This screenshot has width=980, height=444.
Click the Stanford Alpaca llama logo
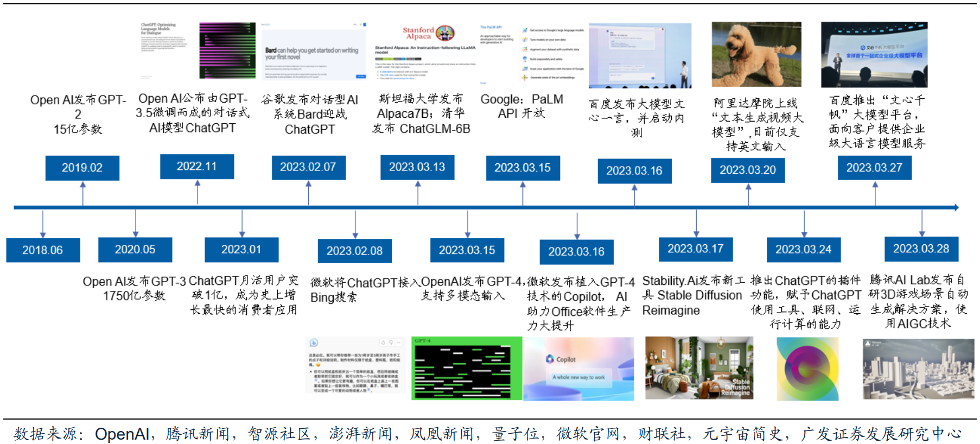[x=445, y=33]
